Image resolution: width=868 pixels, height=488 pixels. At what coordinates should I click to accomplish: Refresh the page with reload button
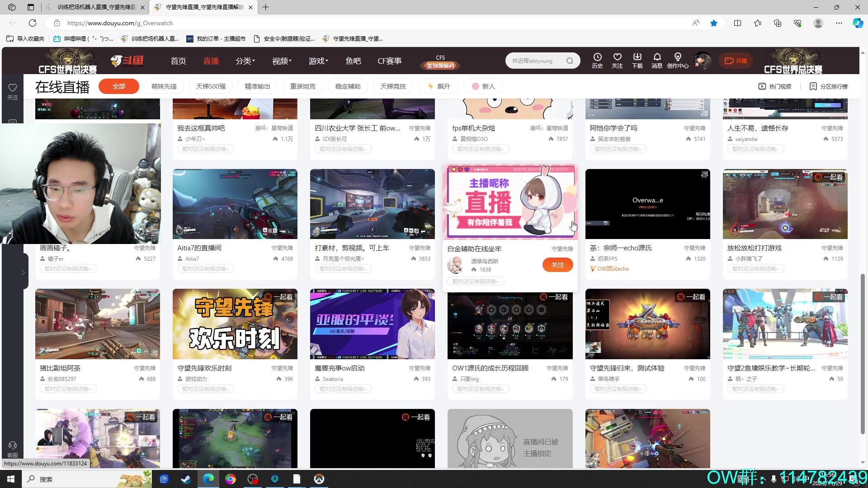pyautogui.click(x=33, y=23)
